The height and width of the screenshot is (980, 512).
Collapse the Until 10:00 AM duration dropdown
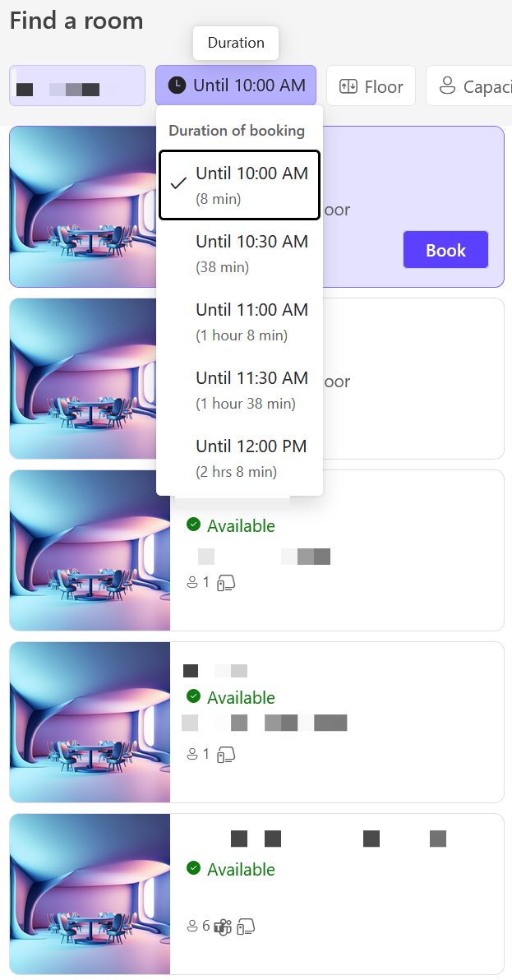click(x=236, y=86)
